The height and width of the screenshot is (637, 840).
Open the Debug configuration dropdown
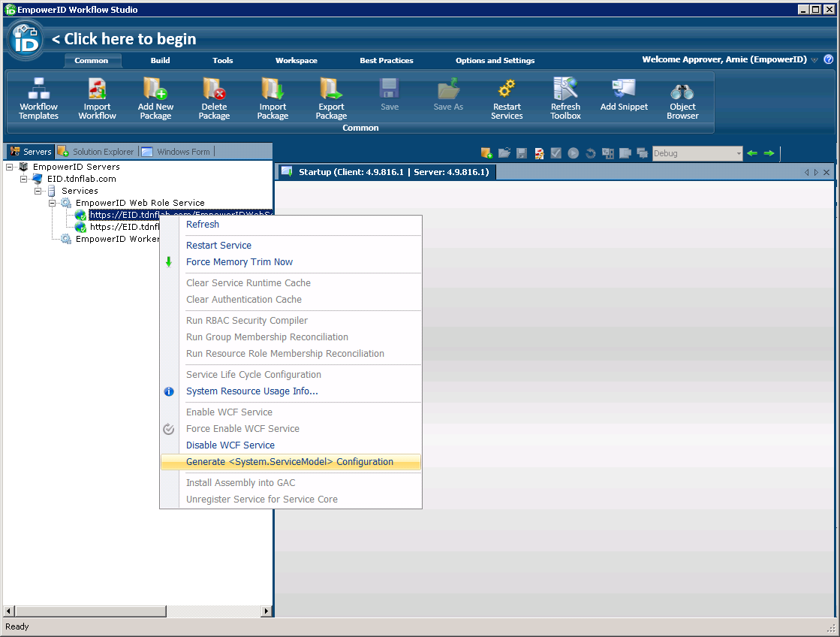coord(738,153)
